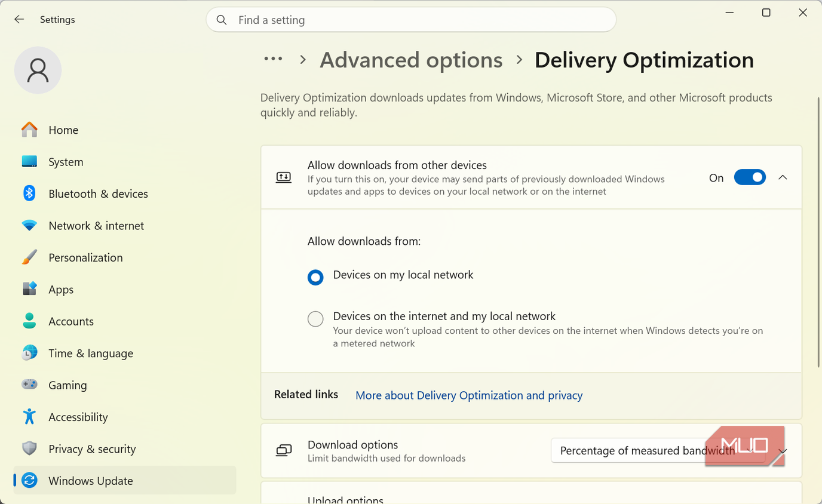Click the Delivery Optimization page title
This screenshot has width=822, height=504.
click(644, 60)
